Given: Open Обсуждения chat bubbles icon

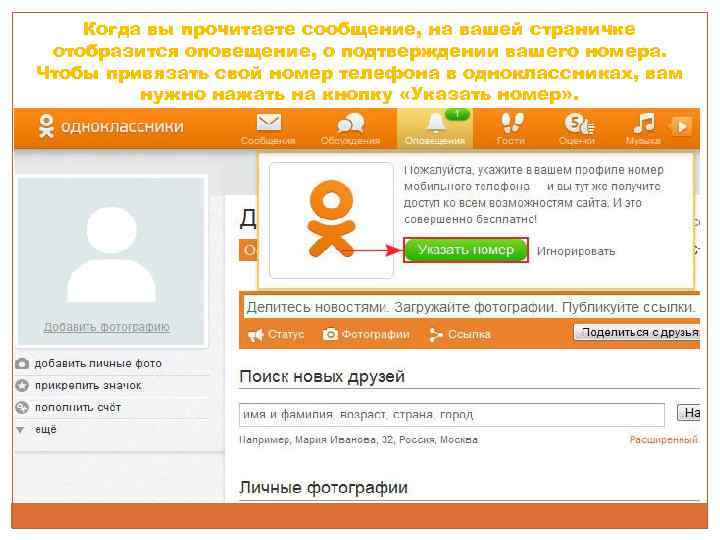Looking at the screenshot, I should (350, 124).
